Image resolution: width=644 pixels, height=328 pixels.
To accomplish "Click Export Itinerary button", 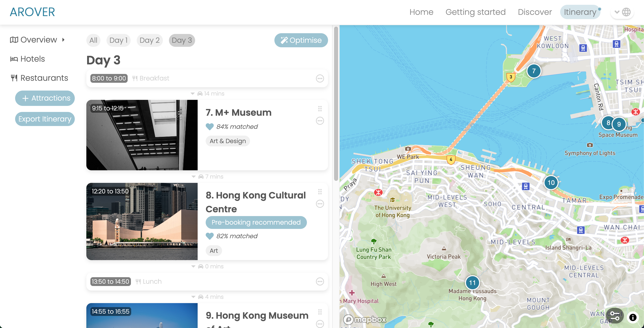I will [45, 119].
